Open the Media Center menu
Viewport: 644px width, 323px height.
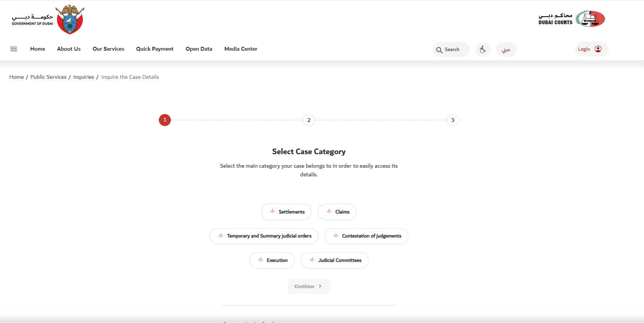pyautogui.click(x=241, y=49)
